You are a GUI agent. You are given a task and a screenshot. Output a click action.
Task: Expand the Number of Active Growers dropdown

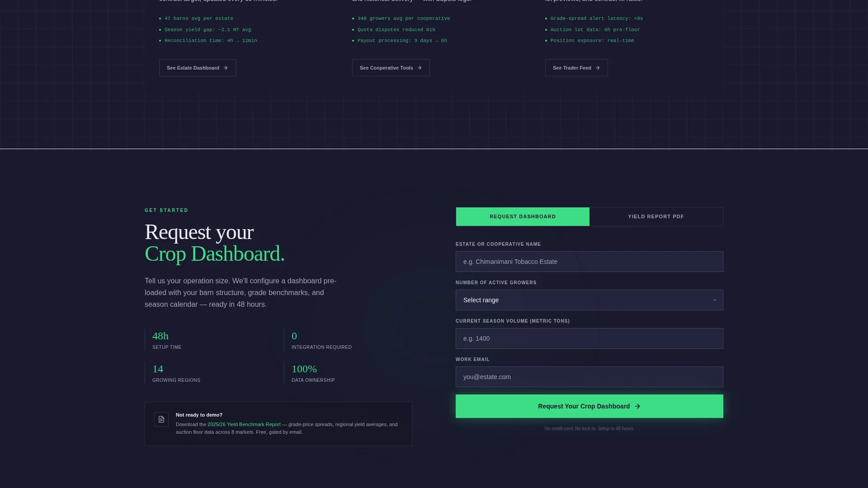590,300
